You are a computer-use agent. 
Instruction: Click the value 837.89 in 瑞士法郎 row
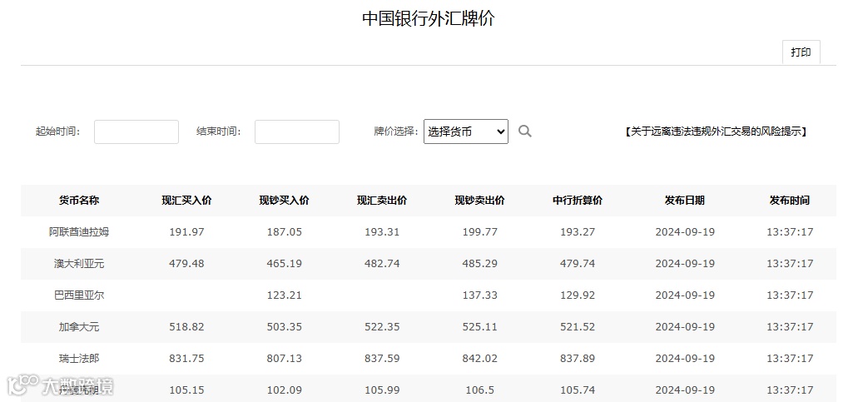click(x=578, y=358)
